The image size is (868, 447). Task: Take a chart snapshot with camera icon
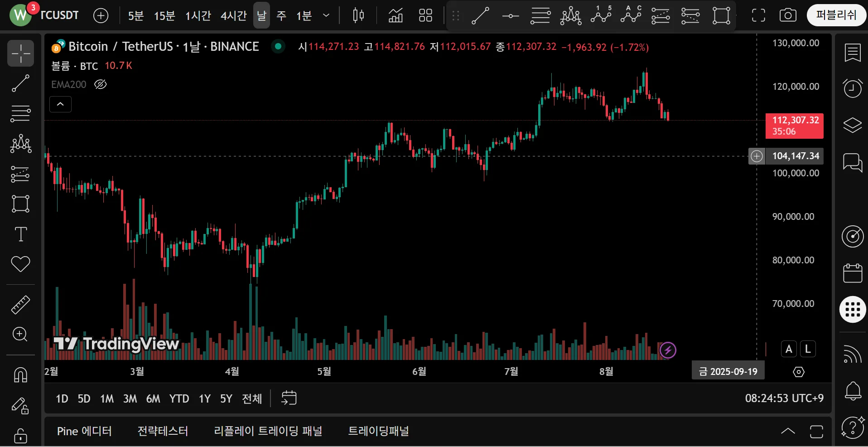point(788,15)
